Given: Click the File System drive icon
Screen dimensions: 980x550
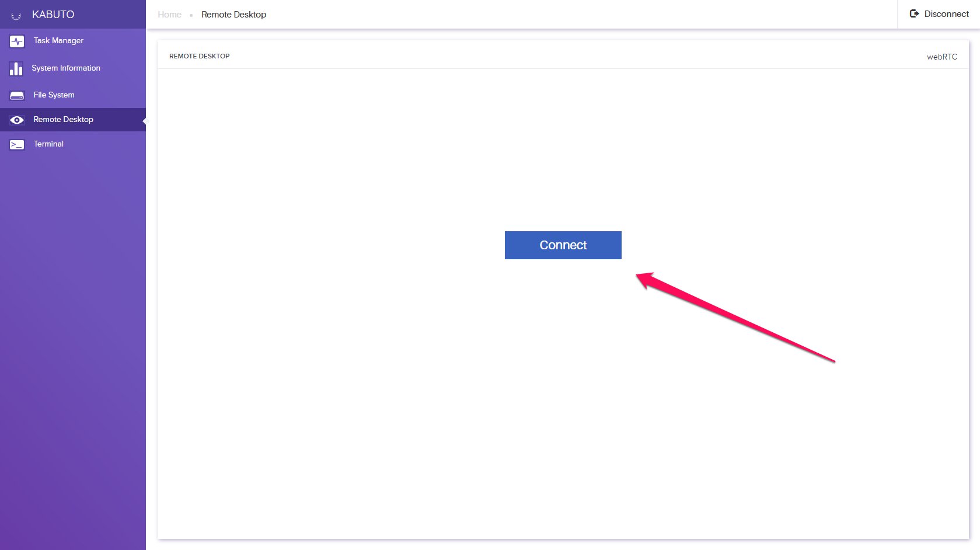Looking at the screenshot, I should coord(17,95).
